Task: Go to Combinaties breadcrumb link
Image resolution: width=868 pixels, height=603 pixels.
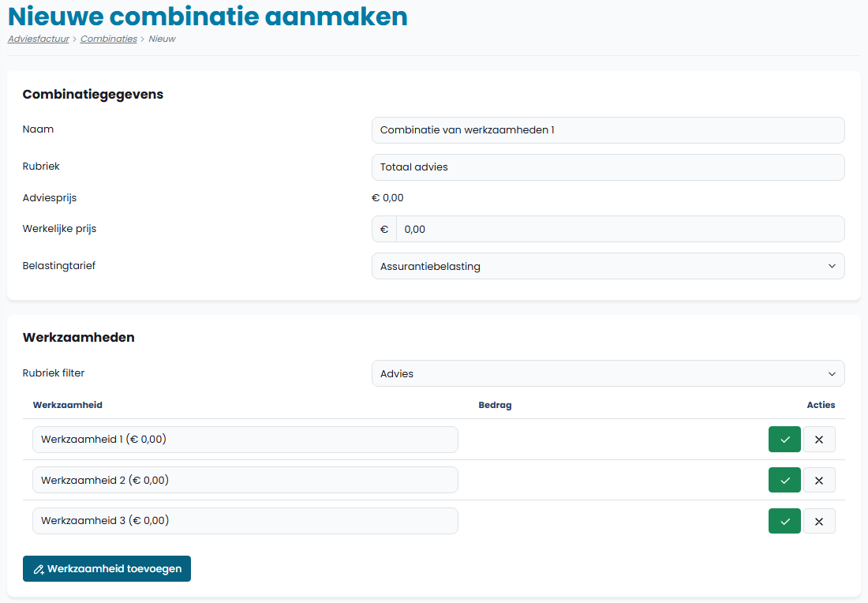Action: [x=109, y=39]
